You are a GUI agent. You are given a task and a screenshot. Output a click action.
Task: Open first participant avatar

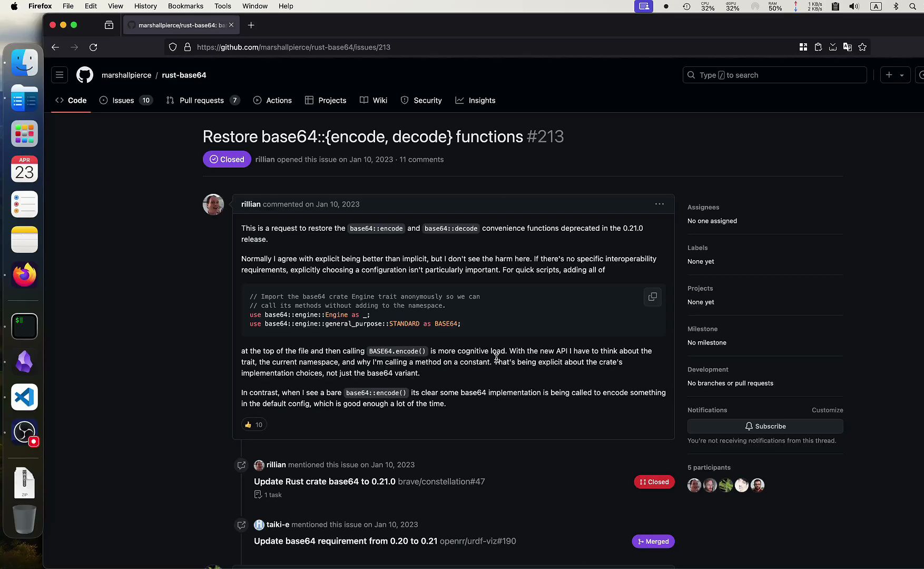[x=694, y=485]
